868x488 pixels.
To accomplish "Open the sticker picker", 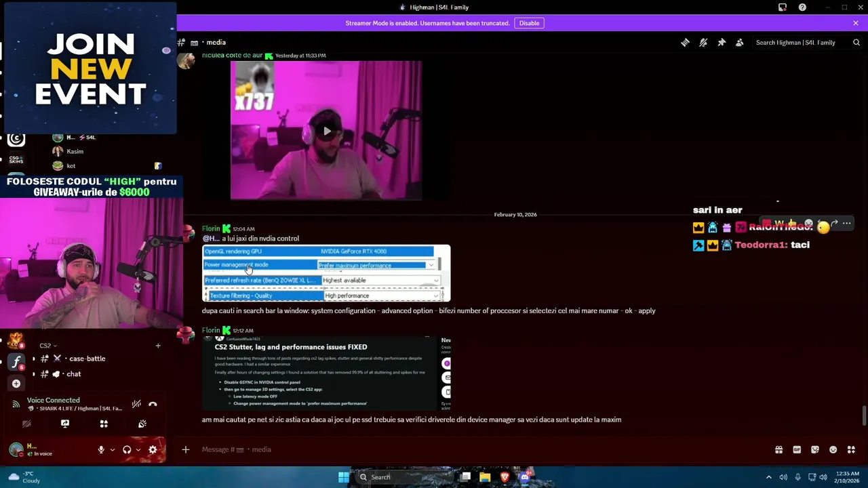I will pyautogui.click(x=815, y=449).
